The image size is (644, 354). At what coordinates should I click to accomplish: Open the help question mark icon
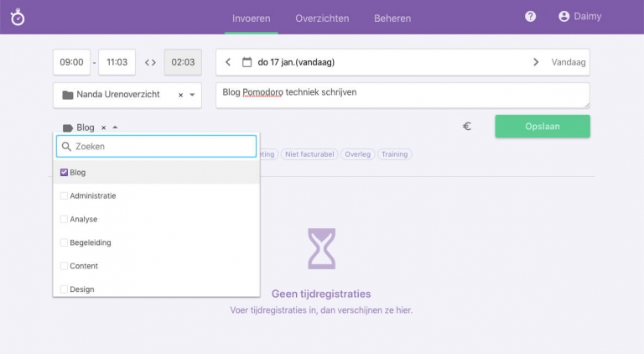click(x=530, y=17)
